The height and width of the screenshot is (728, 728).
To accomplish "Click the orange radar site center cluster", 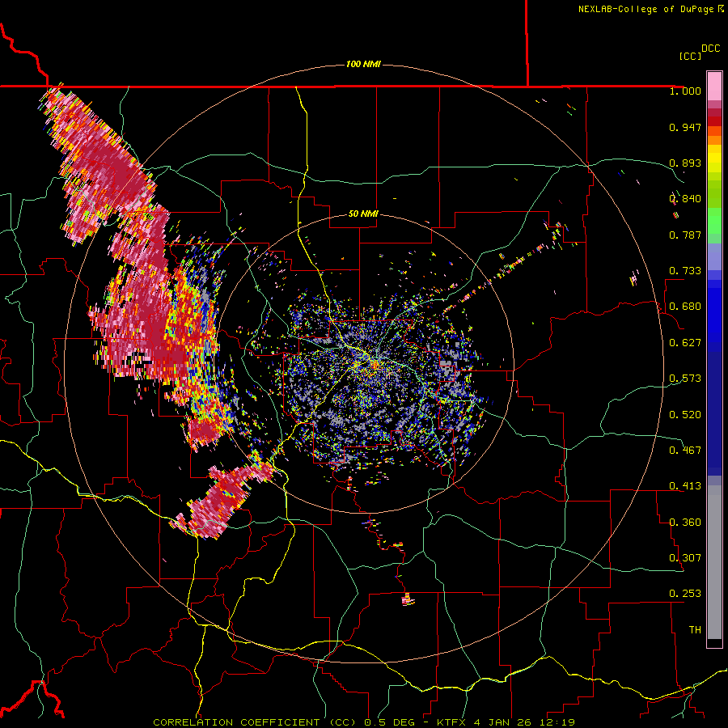I will coord(375,366).
